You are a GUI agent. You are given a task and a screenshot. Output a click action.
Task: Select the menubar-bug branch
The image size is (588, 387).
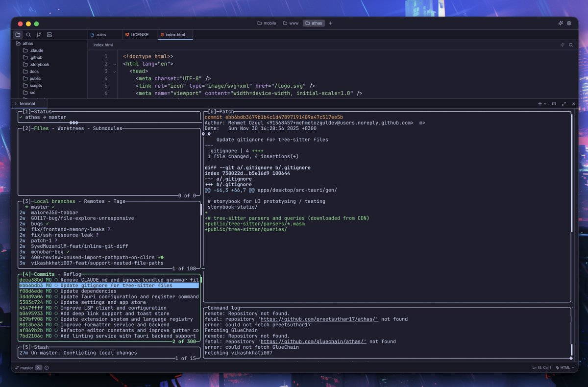point(109,252)
